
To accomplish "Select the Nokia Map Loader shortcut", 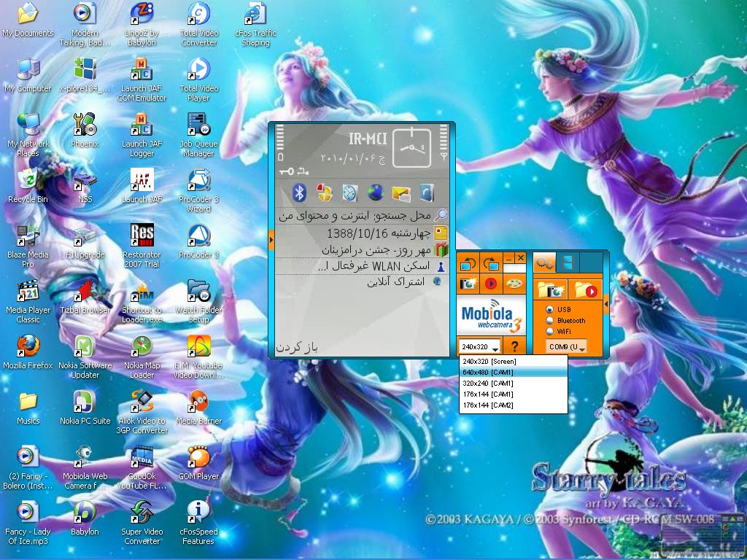I will (x=142, y=357).
